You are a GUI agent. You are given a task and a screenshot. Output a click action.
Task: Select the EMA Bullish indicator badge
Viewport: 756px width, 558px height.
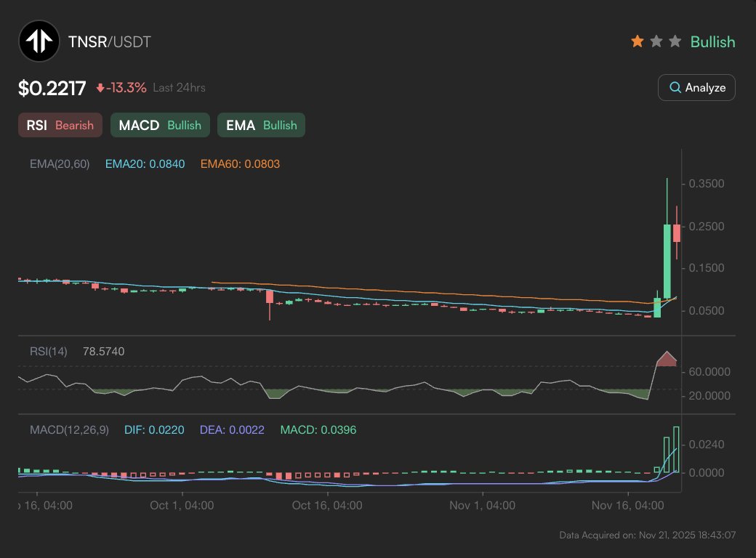tap(261, 125)
